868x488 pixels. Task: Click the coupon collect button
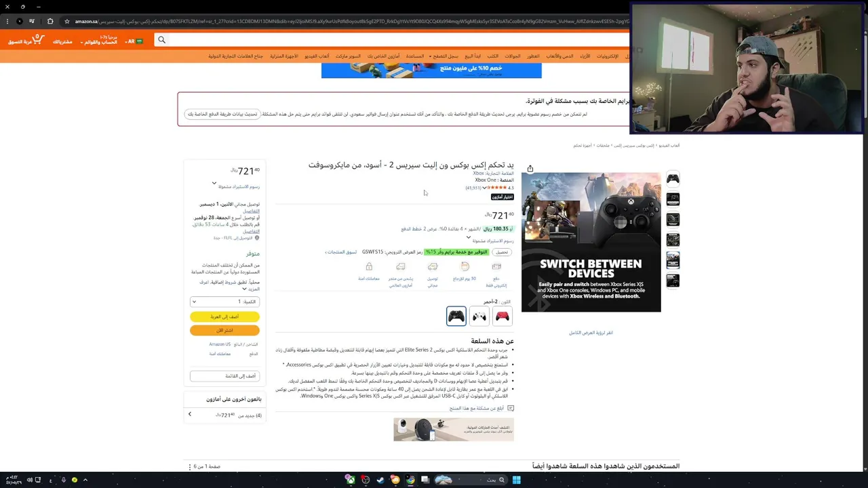pos(502,252)
